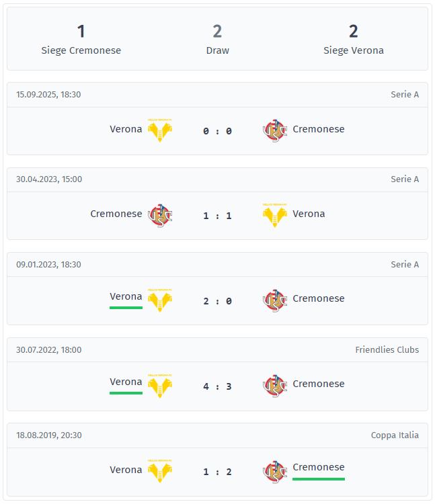Click Verona crest in Friendlies Clubs match
The width and height of the screenshot is (435, 504).
[161, 385]
